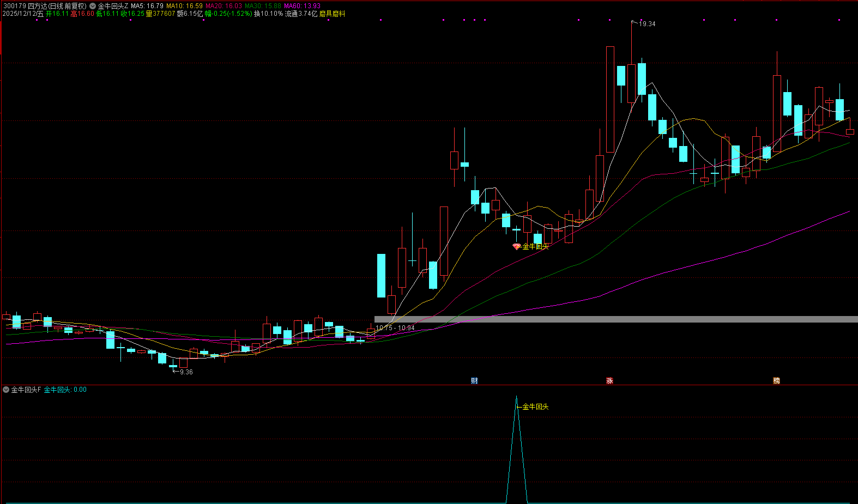Screen dimensions: 858x504
Task: Click the 开16.11 open value
Action: coord(57,14)
